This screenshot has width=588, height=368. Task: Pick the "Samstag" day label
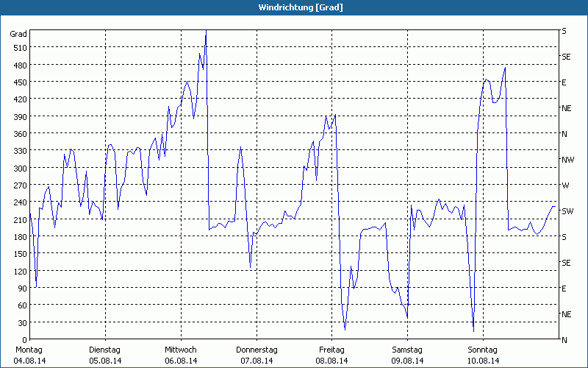407,350
